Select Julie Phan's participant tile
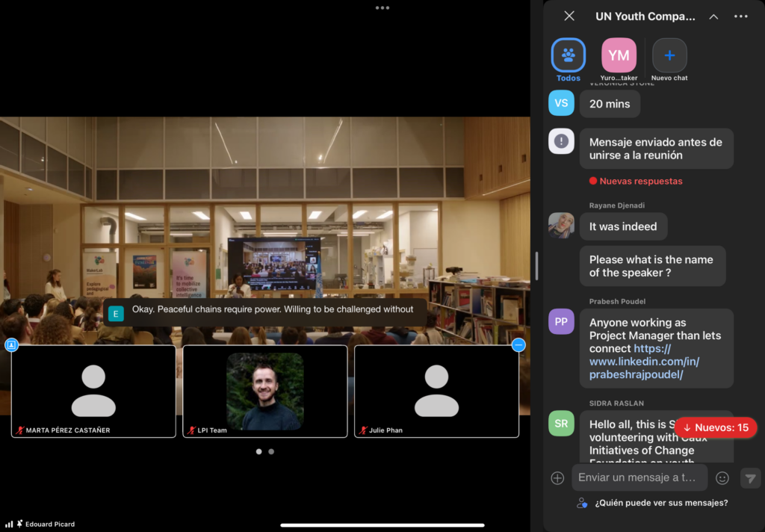The width and height of the screenshot is (765, 532). click(436, 391)
